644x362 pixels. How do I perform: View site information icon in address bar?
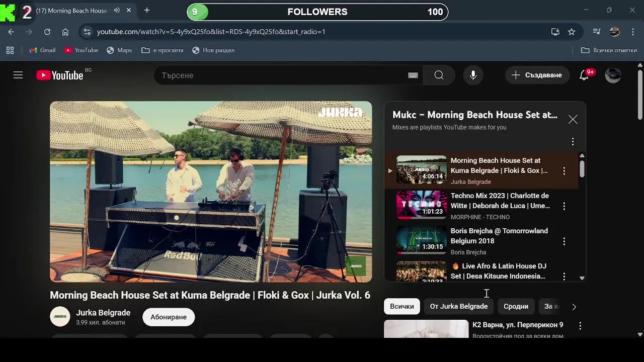tap(87, 32)
